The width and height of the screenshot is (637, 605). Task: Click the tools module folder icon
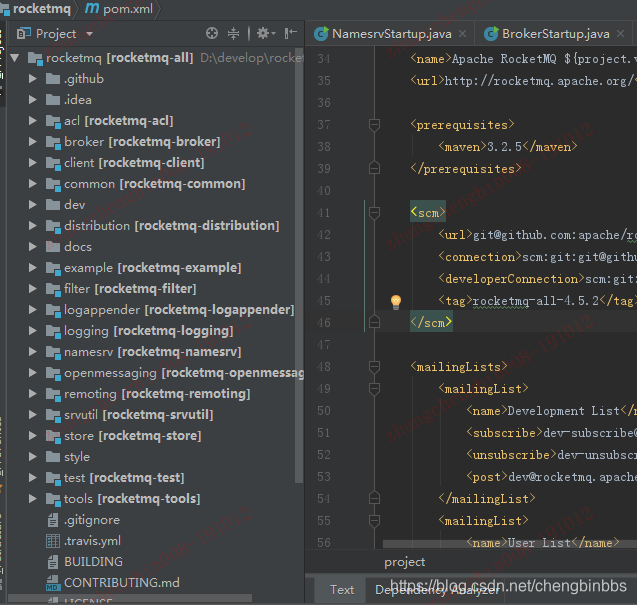(53, 499)
